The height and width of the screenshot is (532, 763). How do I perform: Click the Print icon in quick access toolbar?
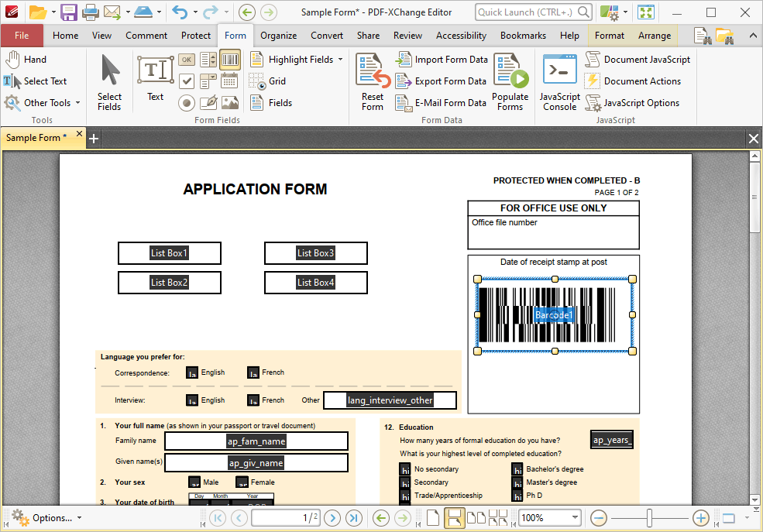tap(90, 12)
